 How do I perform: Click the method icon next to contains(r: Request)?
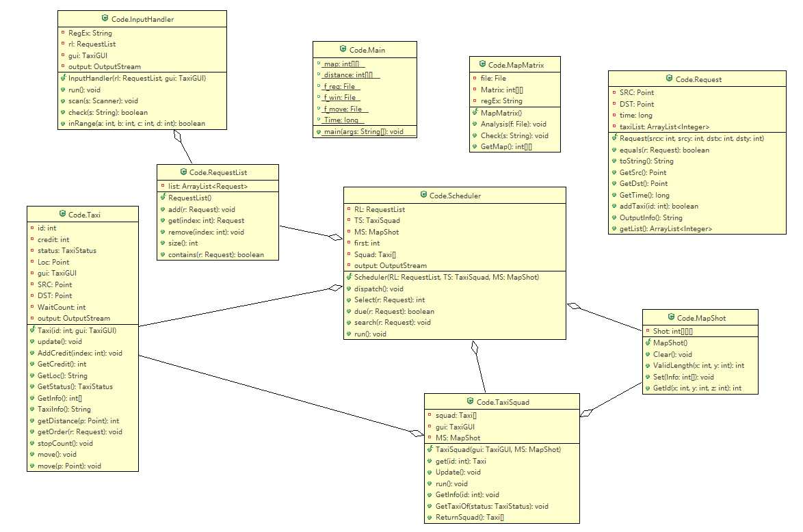tap(163, 254)
